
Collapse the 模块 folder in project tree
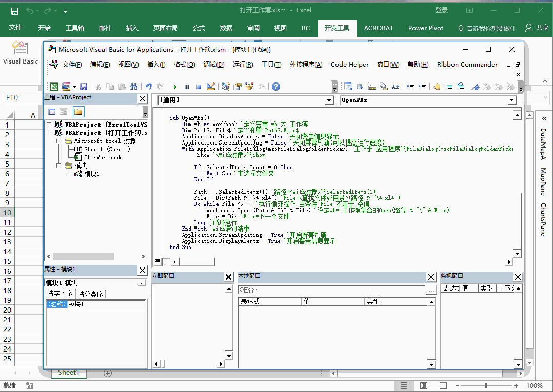pyautogui.click(x=59, y=166)
